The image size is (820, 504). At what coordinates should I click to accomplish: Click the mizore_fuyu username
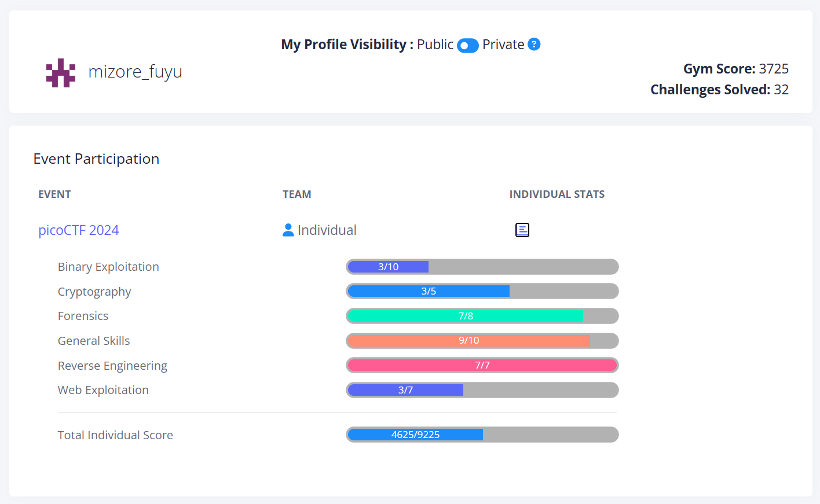[135, 72]
